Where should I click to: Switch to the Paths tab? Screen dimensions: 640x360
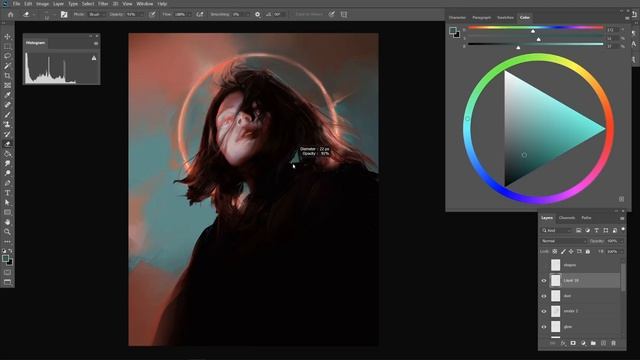point(586,218)
